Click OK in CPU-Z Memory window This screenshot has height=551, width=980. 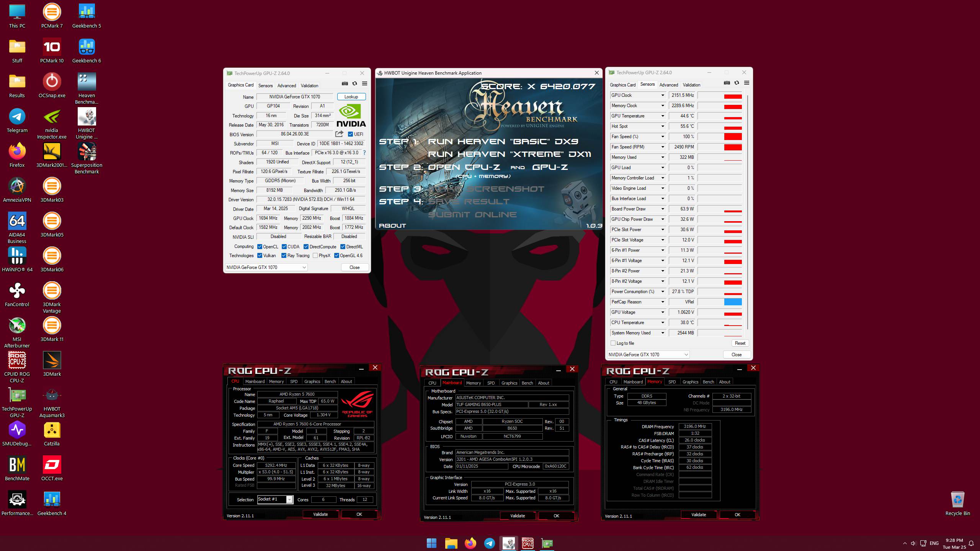click(737, 515)
